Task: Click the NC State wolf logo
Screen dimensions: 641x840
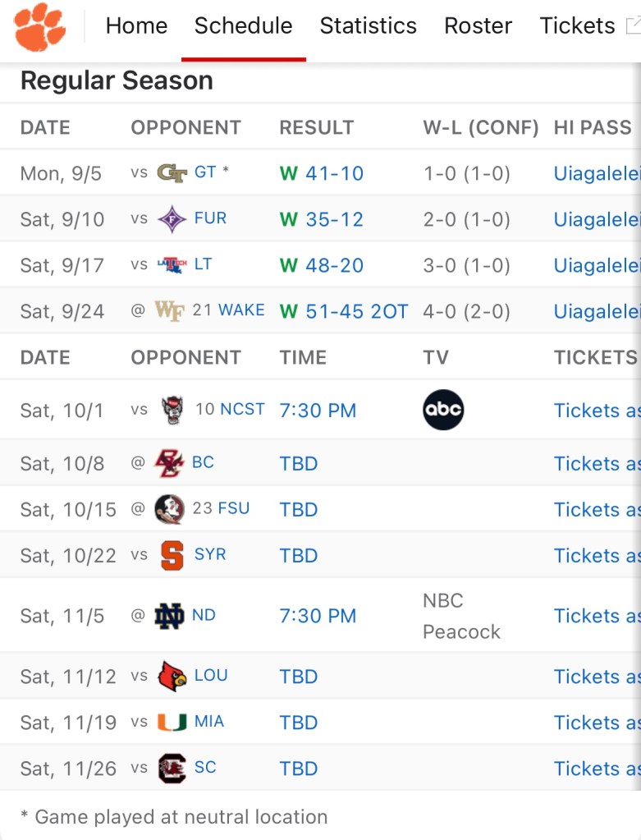Action: 172,411
